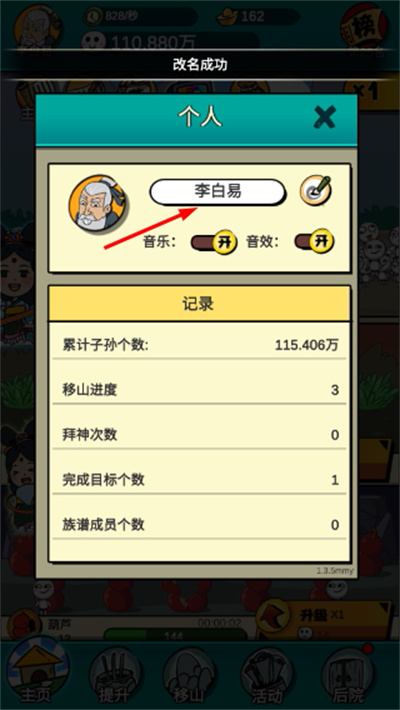Open the 主页 home tab
Viewport: 400px width, 710px height.
(38, 672)
